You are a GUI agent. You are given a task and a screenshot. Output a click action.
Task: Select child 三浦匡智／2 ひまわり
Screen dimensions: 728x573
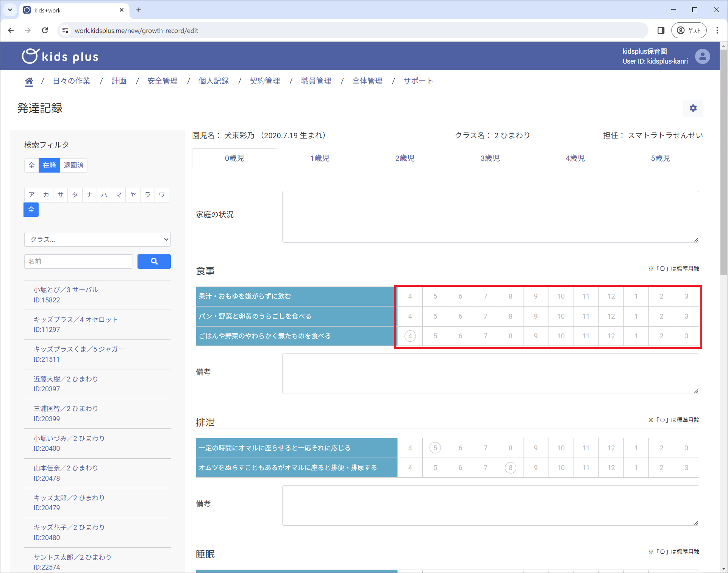pos(97,414)
